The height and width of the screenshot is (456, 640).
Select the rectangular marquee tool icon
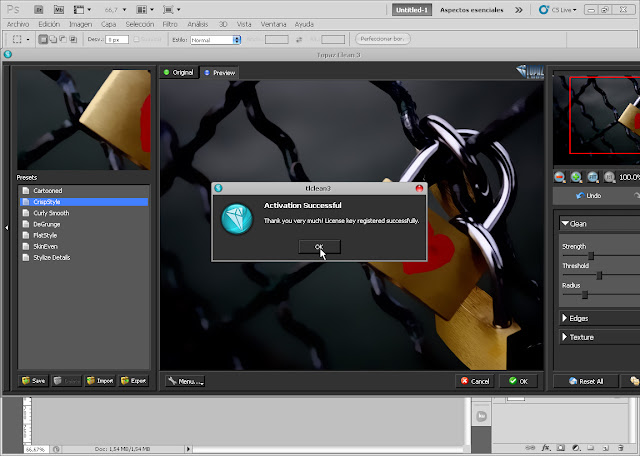17,39
